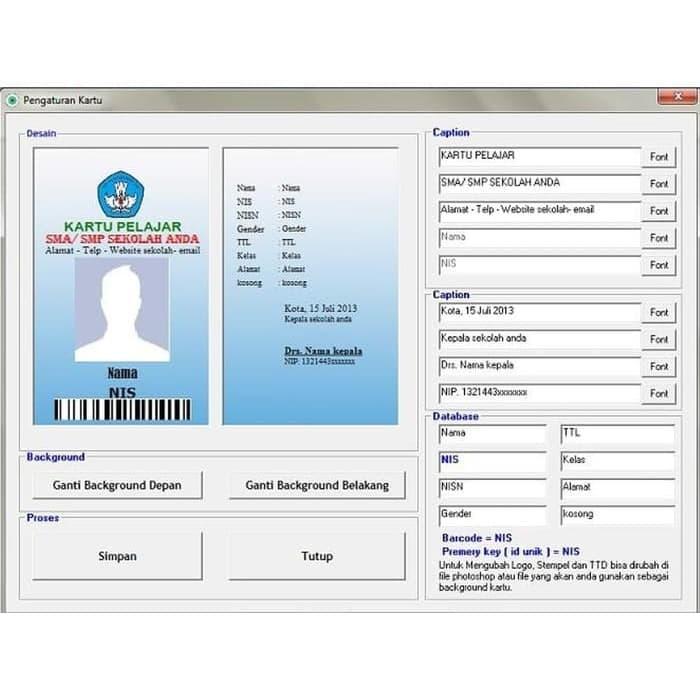Click the Simpan button
Viewport: 700px width, 700px height.
tap(117, 556)
